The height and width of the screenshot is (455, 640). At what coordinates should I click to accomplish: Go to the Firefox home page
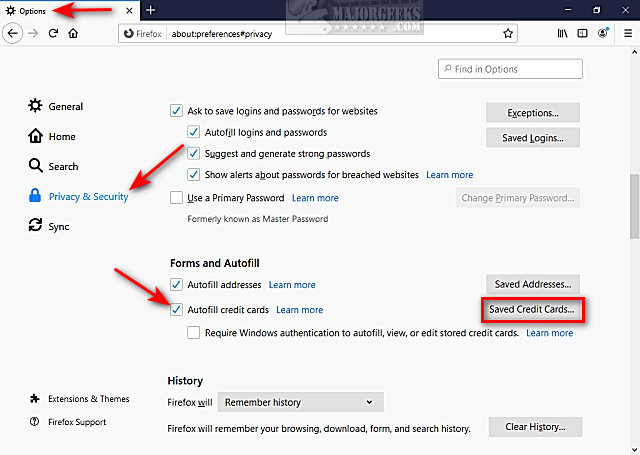click(73, 33)
